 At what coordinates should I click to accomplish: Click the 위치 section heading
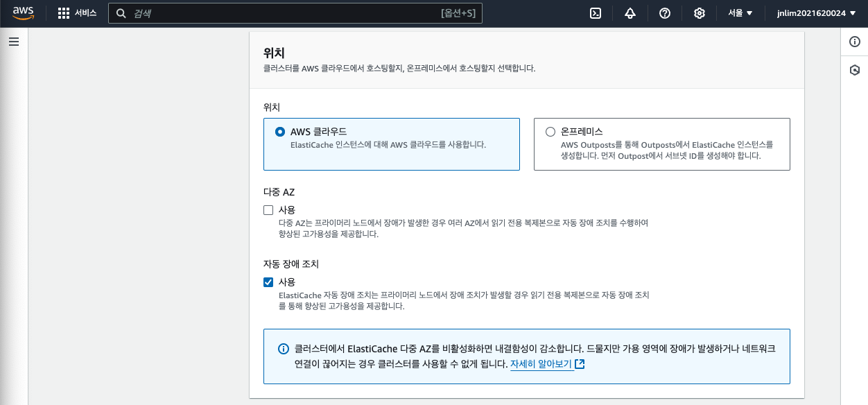[x=274, y=53]
